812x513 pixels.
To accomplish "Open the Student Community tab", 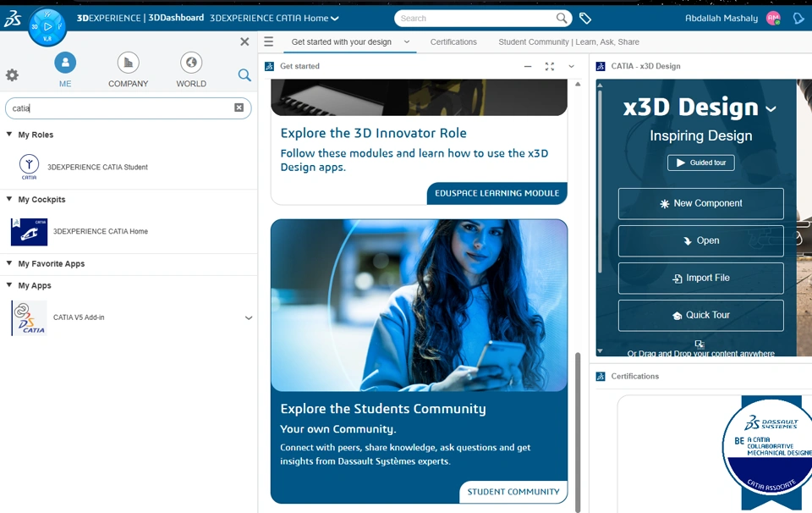I will point(568,42).
